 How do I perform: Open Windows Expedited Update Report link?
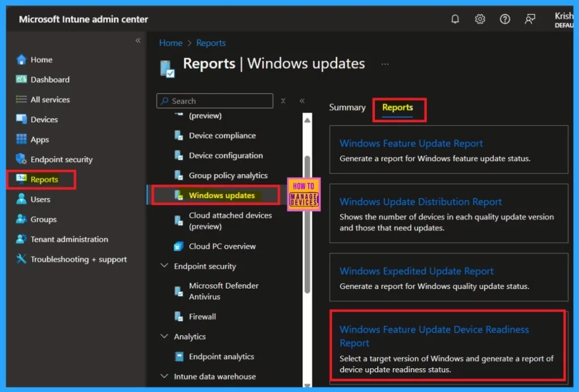point(417,271)
